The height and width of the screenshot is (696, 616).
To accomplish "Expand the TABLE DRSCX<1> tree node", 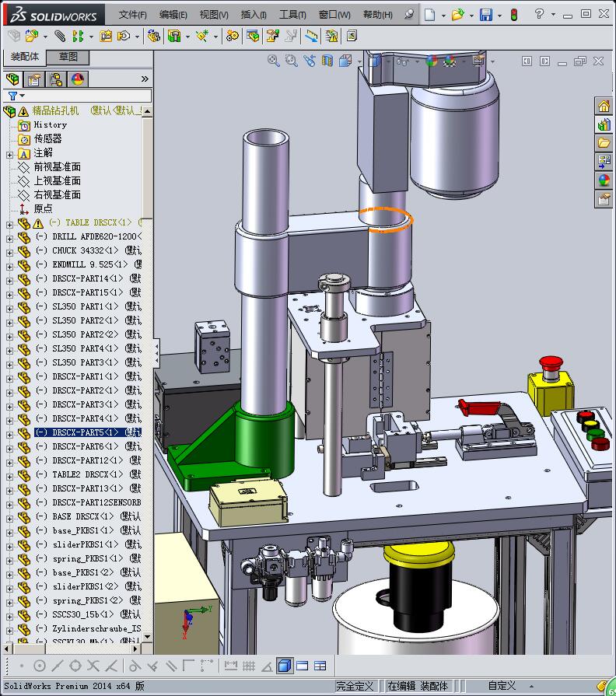I will (x=9, y=225).
